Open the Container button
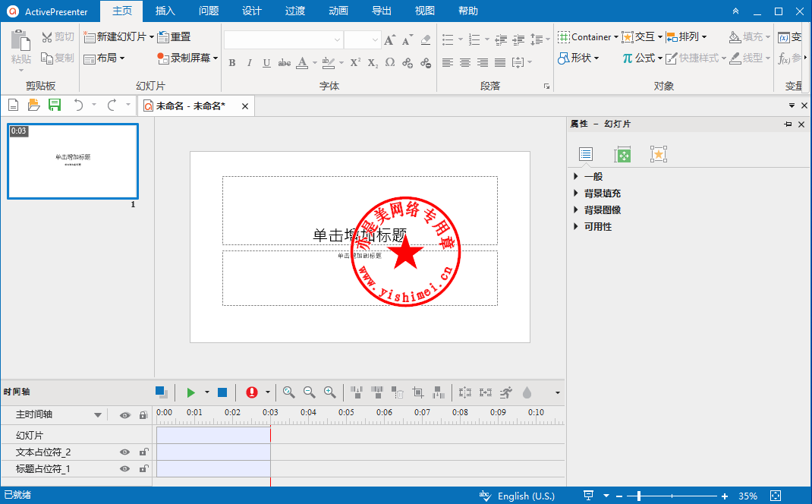The height and width of the screenshot is (504, 812). click(588, 36)
